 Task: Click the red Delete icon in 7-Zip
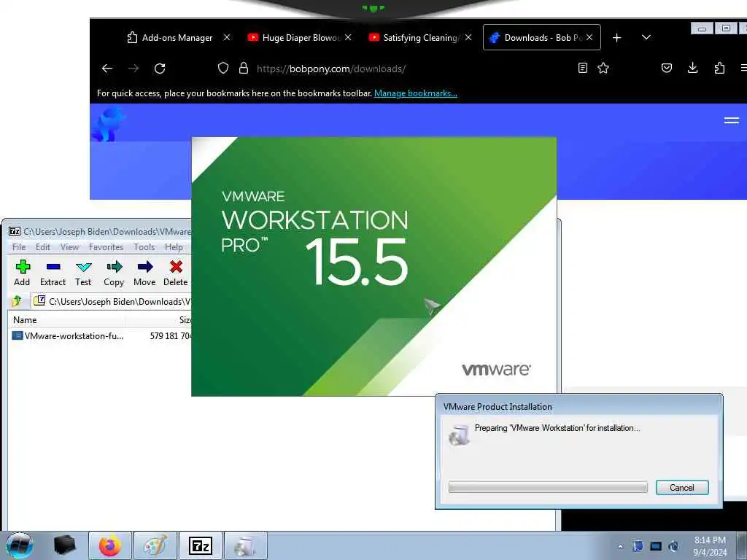[176, 273]
